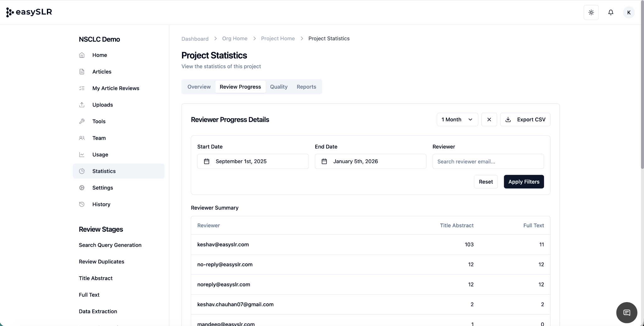Switch to the Overview tab
This screenshot has width=644, height=326.
(x=199, y=87)
